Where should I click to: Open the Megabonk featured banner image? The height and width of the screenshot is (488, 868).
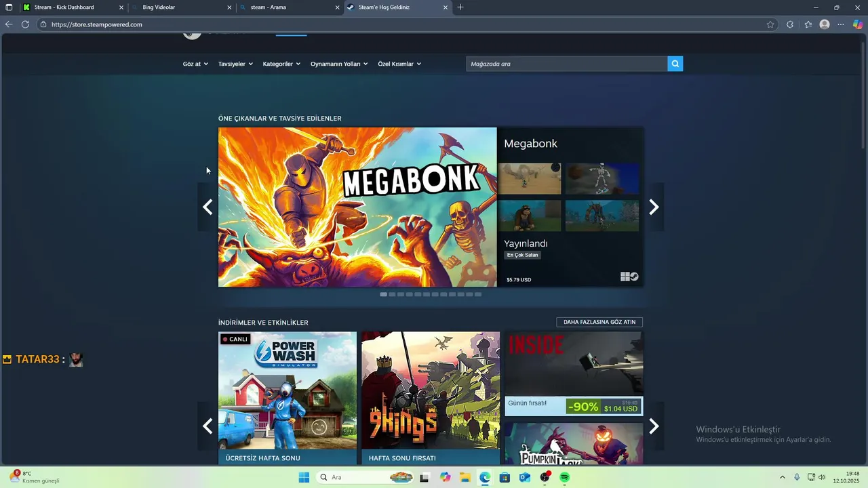357,207
